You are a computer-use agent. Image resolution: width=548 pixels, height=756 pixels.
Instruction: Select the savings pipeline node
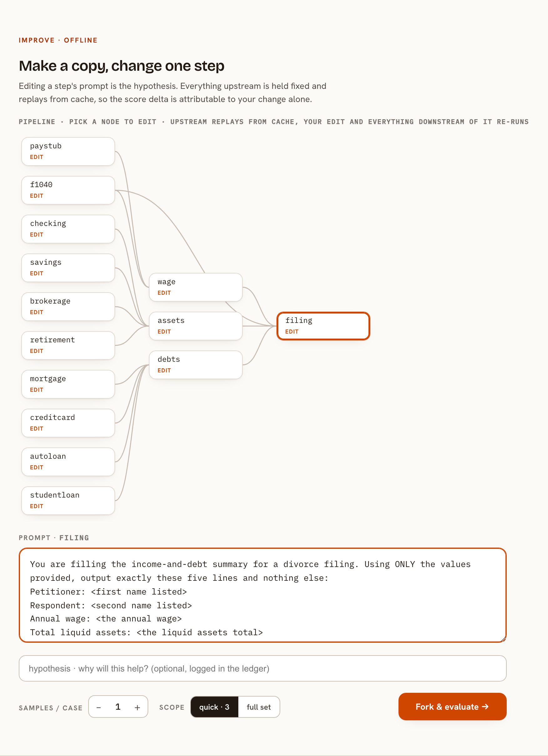pyautogui.click(x=68, y=268)
